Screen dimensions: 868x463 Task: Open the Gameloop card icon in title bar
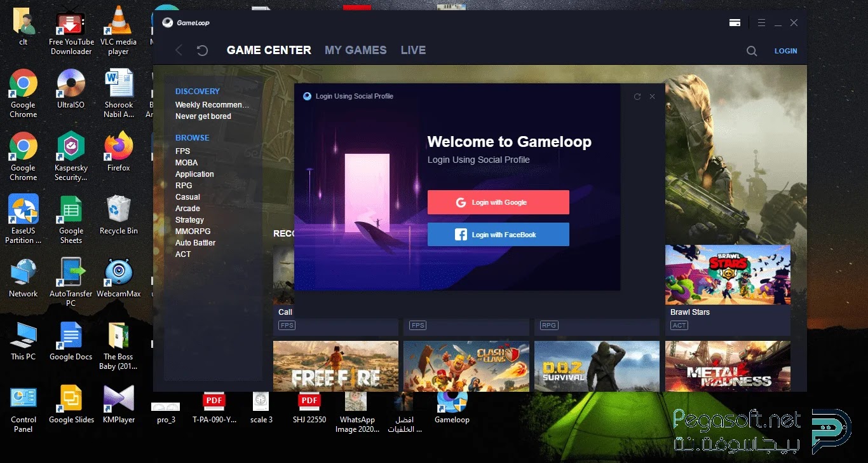(735, 23)
